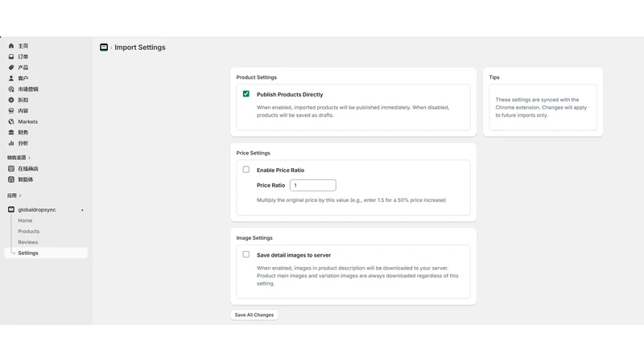The width and height of the screenshot is (644, 362).
Task: Go to globaldropsync Home page
Action: click(x=25, y=220)
